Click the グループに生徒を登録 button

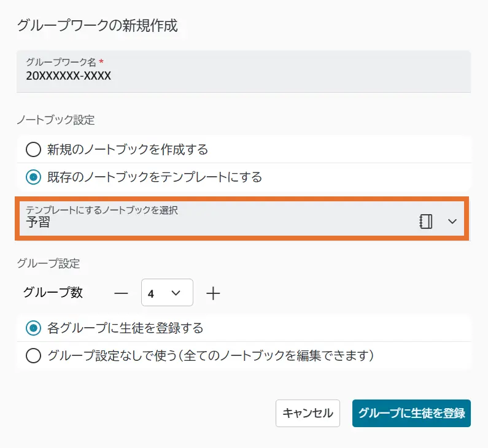coord(411,413)
